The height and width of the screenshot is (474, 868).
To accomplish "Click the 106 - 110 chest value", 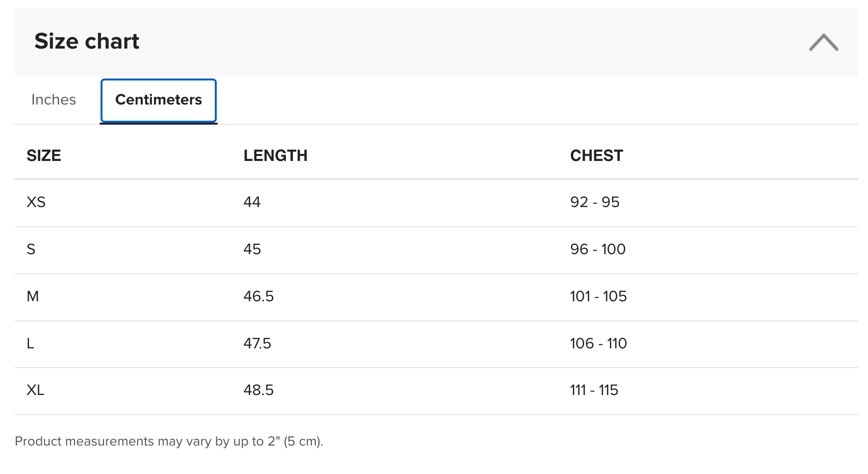I will (598, 343).
